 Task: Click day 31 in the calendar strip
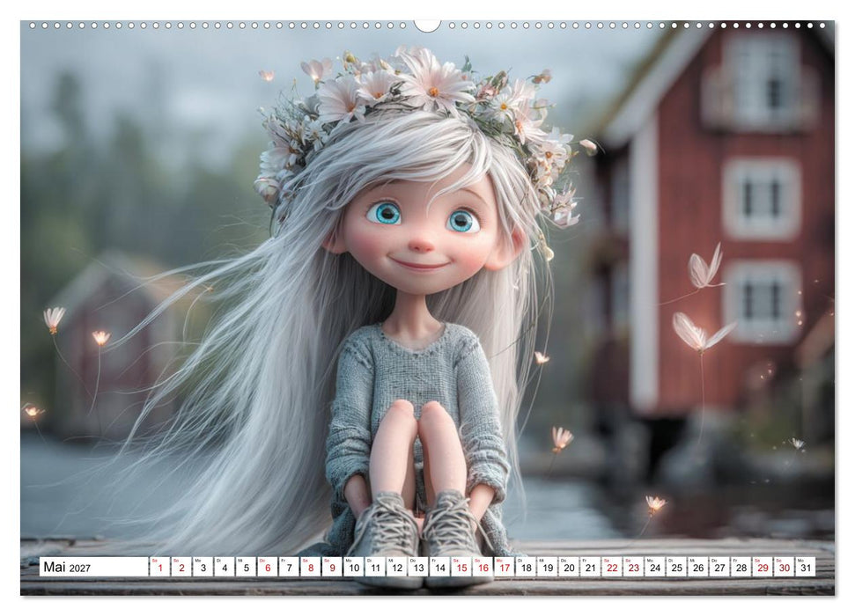(806, 567)
